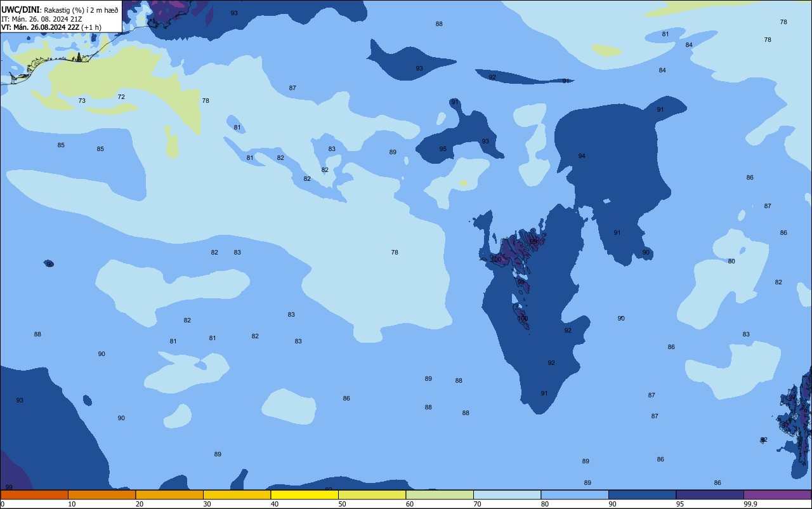Click the legend tick label 60

click(x=410, y=504)
